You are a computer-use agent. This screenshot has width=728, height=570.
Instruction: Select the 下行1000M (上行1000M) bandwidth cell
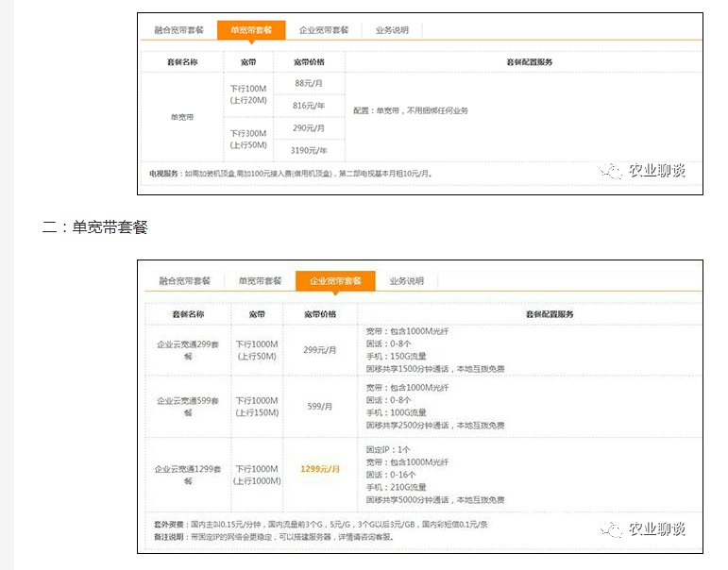point(257,475)
